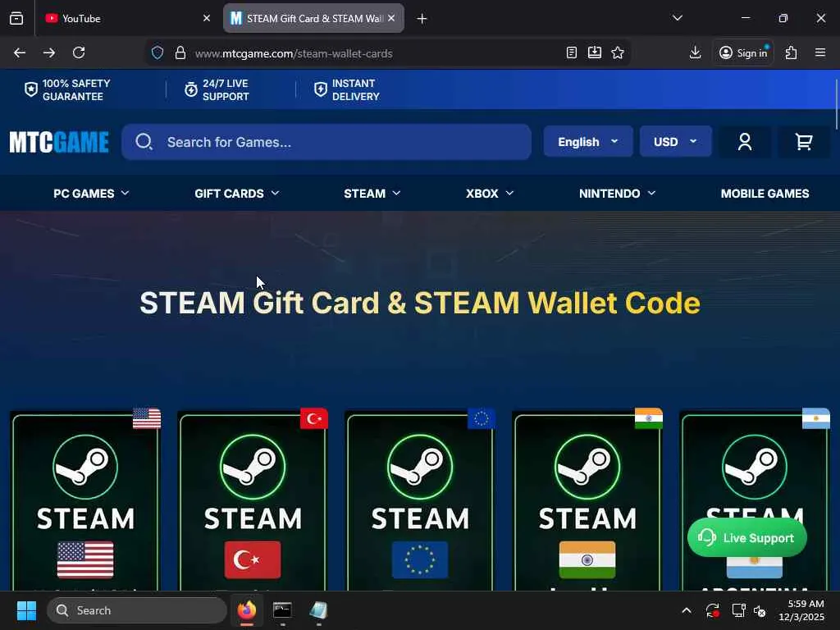This screenshot has height=630, width=840.
Task: Show hidden system tray icons
Action: coord(687,610)
